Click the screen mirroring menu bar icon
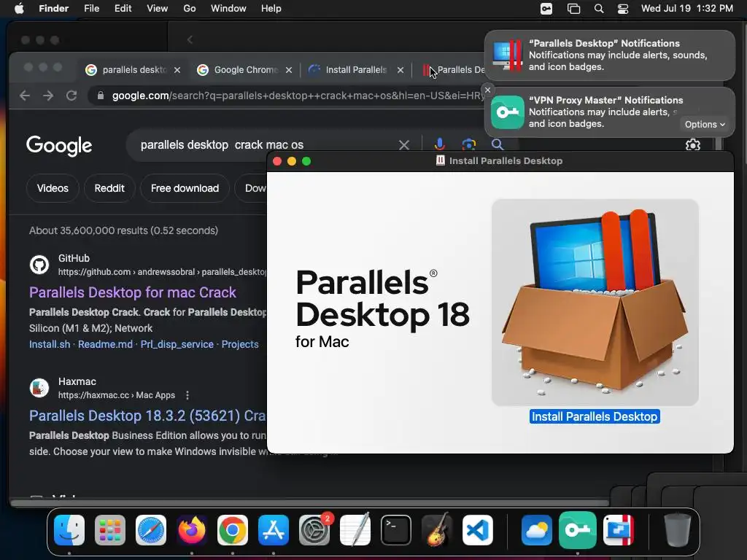The height and width of the screenshot is (560, 747). click(573, 9)
